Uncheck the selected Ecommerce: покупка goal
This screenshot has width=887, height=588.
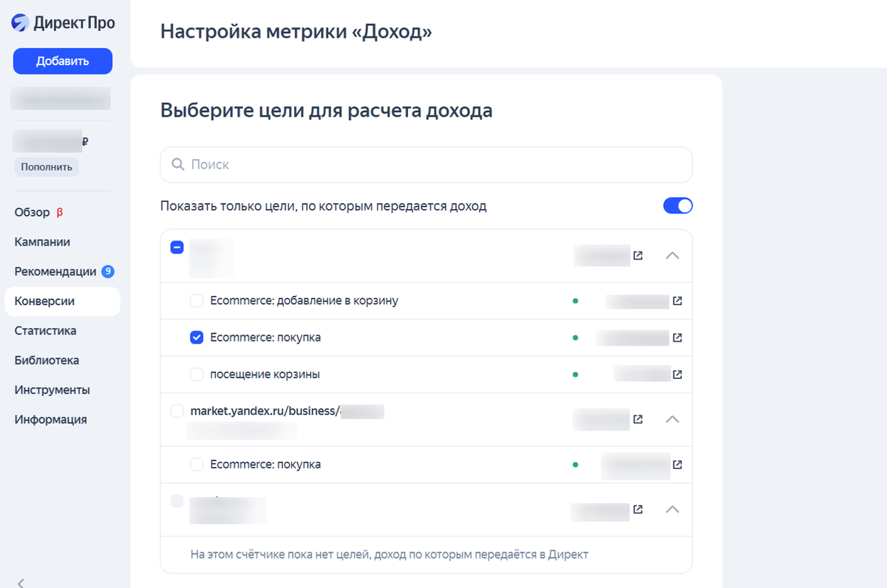[x=197, y=338]
